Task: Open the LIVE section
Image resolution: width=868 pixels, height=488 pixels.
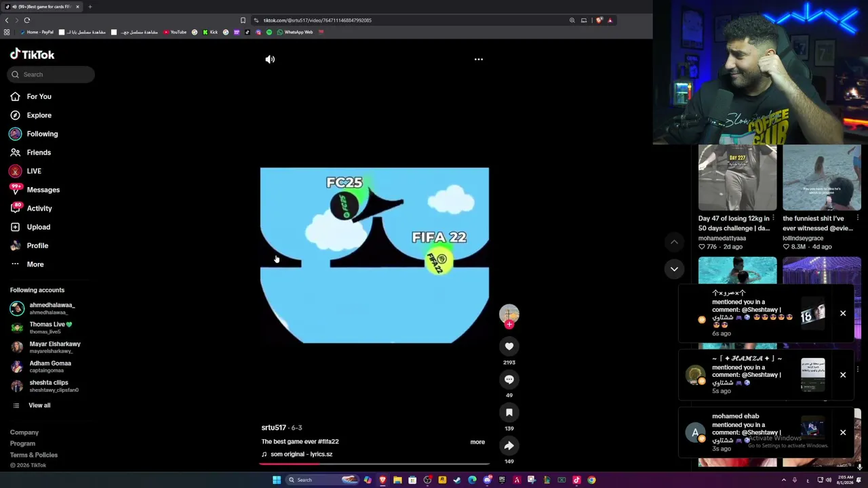Action: 26,171
